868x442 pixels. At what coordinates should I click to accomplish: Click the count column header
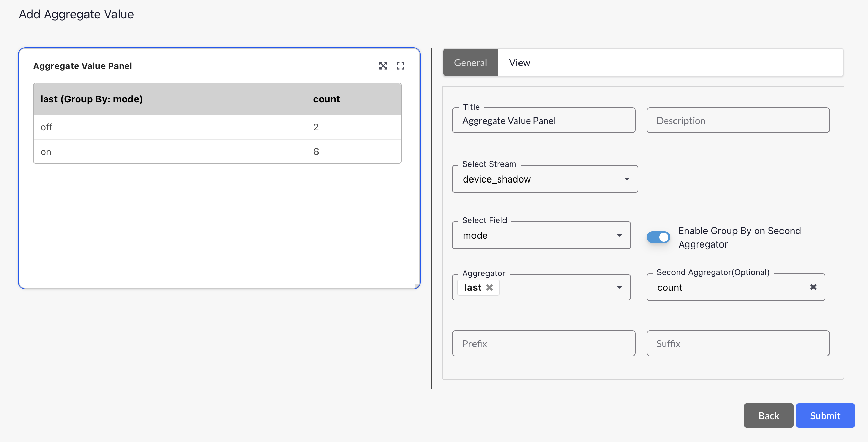[x=326, y=99]
